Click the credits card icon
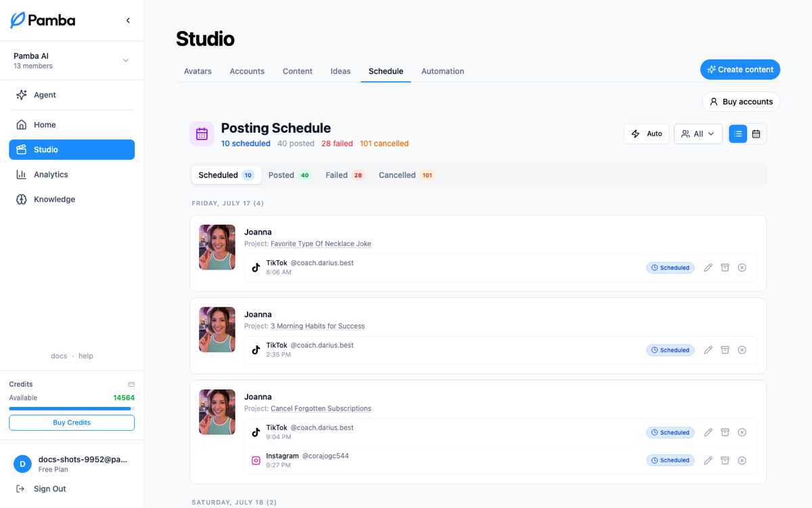812x508 pixels. [131, 384]
